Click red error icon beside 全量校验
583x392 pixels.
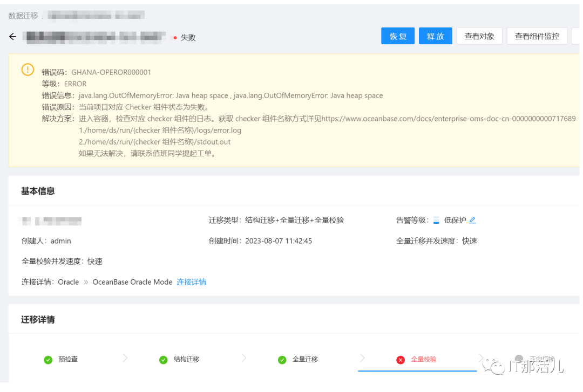pos(401,360)
